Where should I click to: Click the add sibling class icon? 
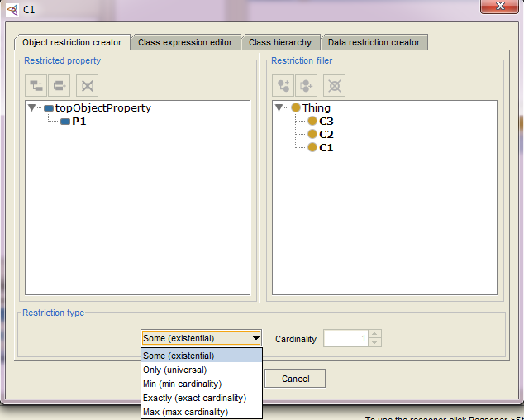[307, 84]
